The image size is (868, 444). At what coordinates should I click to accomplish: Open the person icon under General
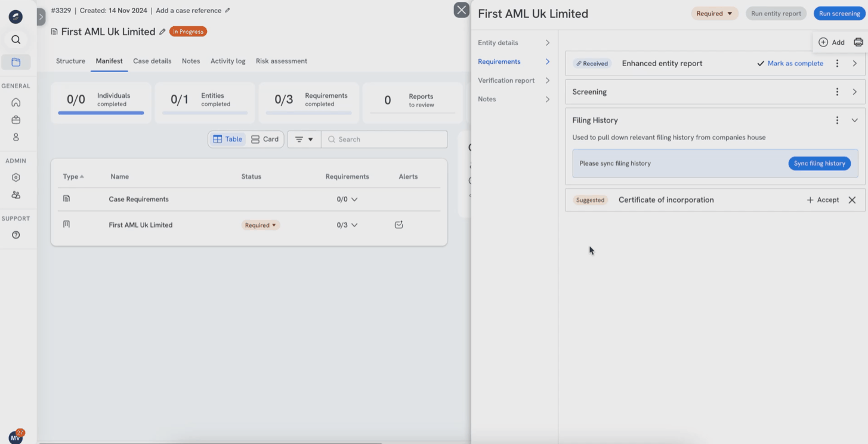[16, 137]
